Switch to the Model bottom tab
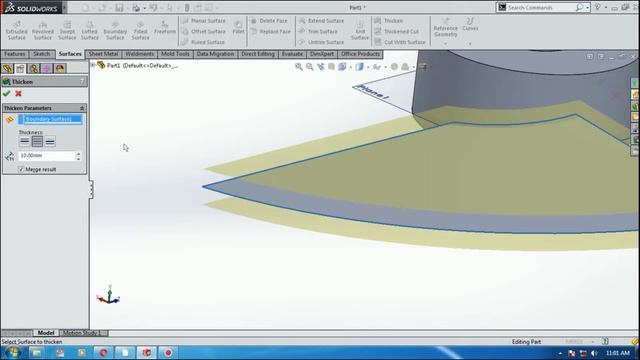Screen dimensions: 640x360 [x=46, y=333]
